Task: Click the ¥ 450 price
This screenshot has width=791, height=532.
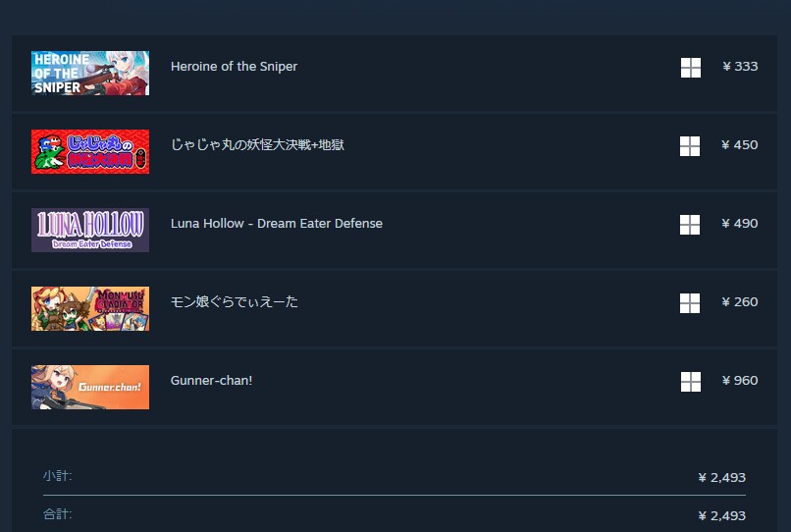Action: [740, 145]
